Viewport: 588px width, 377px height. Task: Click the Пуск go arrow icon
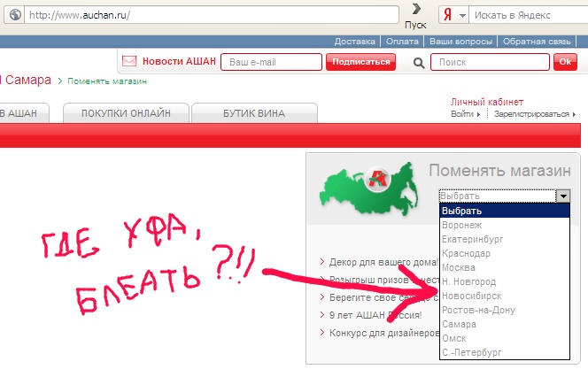[x=416, y=10]
